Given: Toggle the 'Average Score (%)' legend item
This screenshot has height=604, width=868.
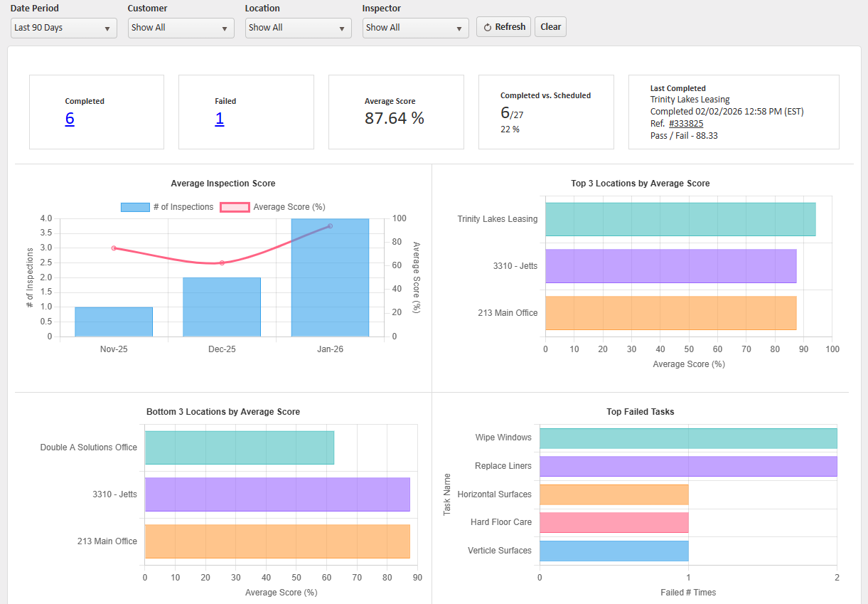Looking at the screenshot, I should [273, 207].
